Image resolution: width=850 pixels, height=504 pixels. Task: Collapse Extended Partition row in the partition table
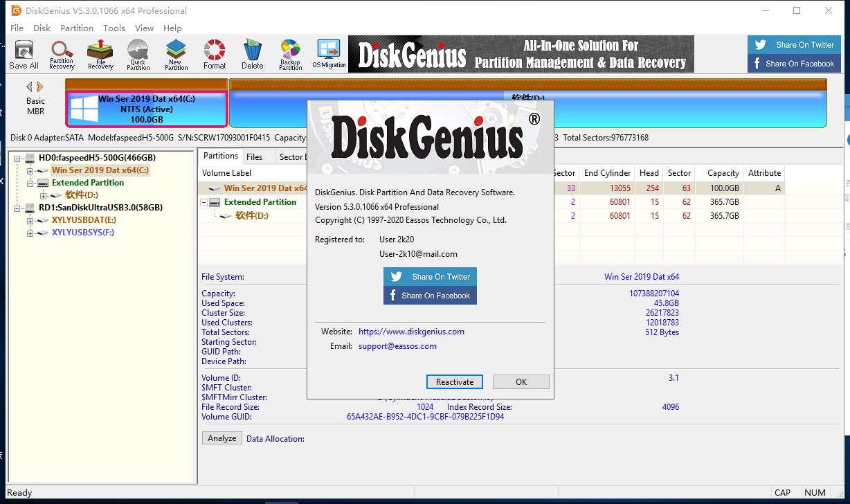204,202
